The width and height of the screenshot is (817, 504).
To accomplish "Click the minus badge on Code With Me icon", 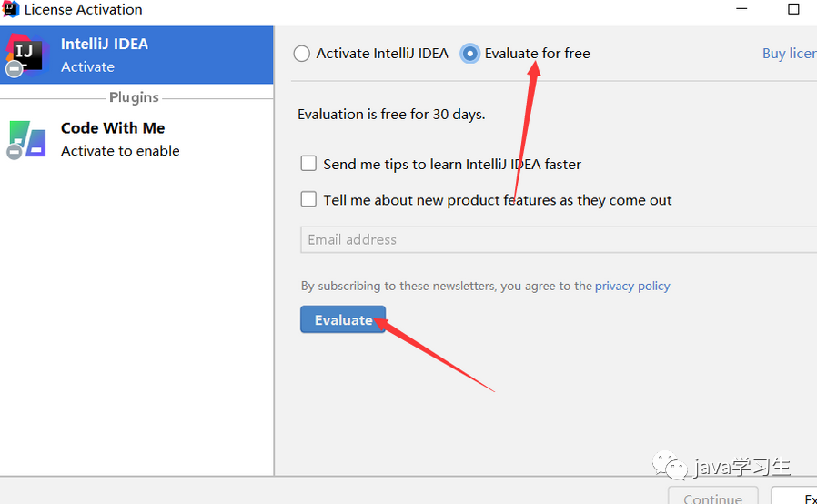I will click(14, 152).
